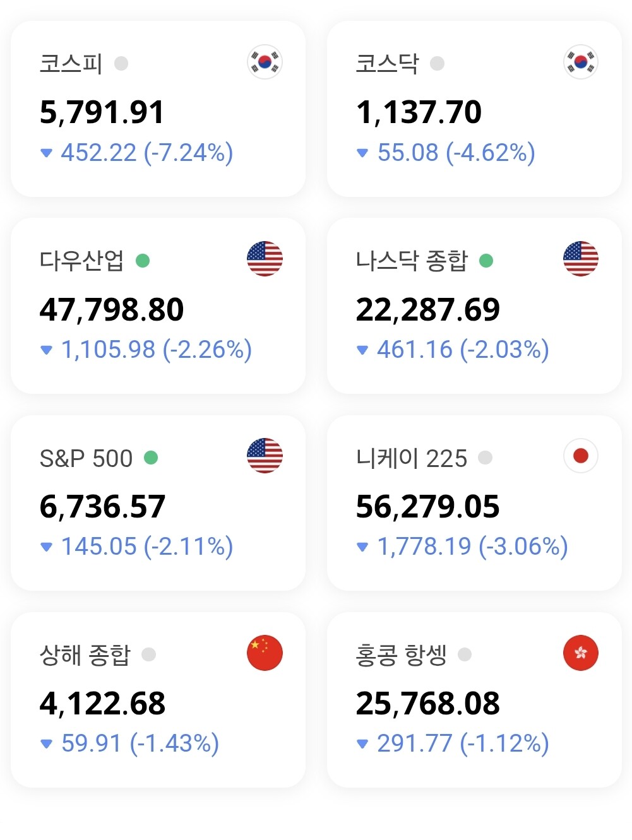Screen dimensions: 632x840
Task: Open S&P 500 change 145.05 (-2.11%)
Action: tap(147, 547)
